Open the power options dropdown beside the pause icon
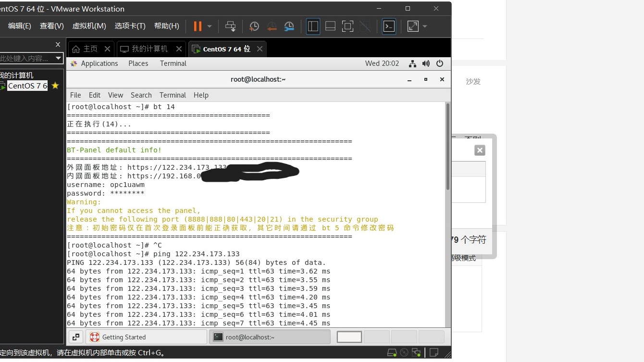This screenshot has height=362, width=644. click(x=210, y=26)
